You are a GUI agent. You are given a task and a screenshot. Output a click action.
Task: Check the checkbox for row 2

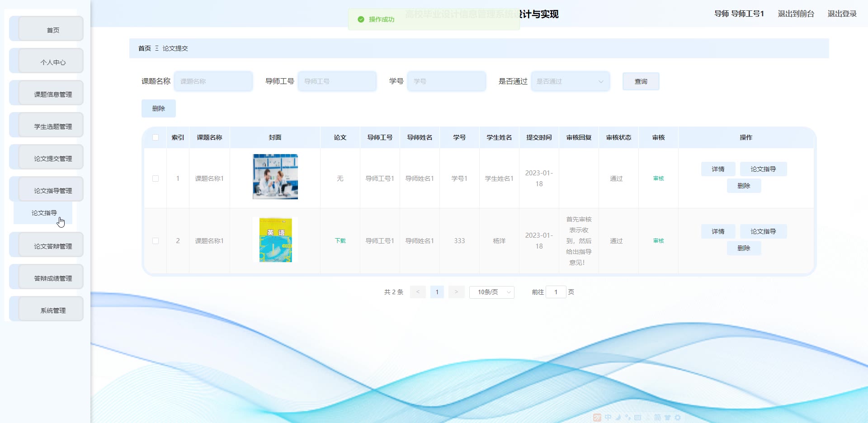point(156,241)
